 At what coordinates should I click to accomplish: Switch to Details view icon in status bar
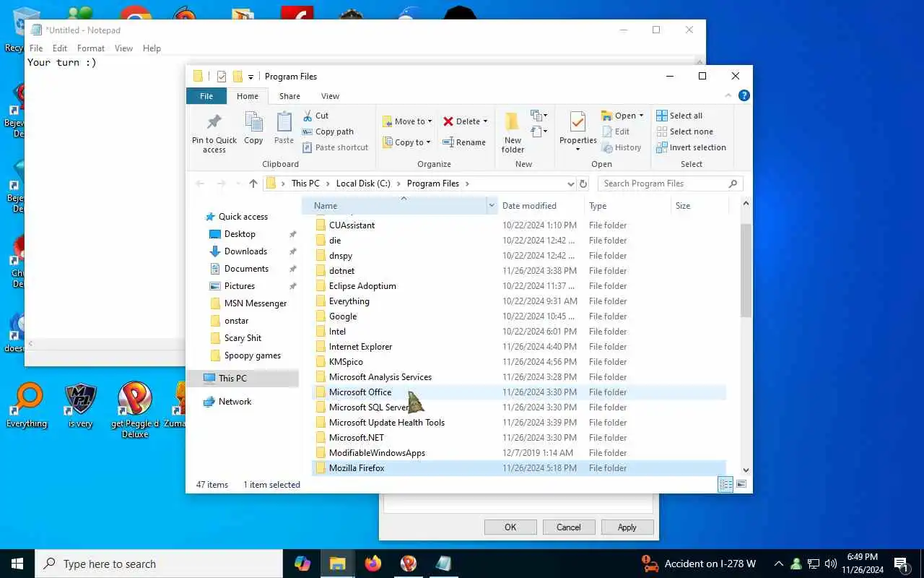725,485
